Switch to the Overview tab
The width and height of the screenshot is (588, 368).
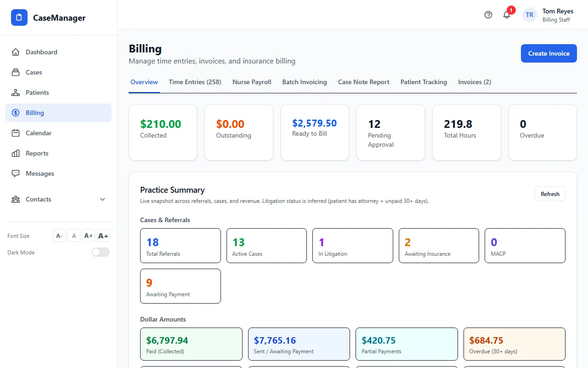[144, 82]
